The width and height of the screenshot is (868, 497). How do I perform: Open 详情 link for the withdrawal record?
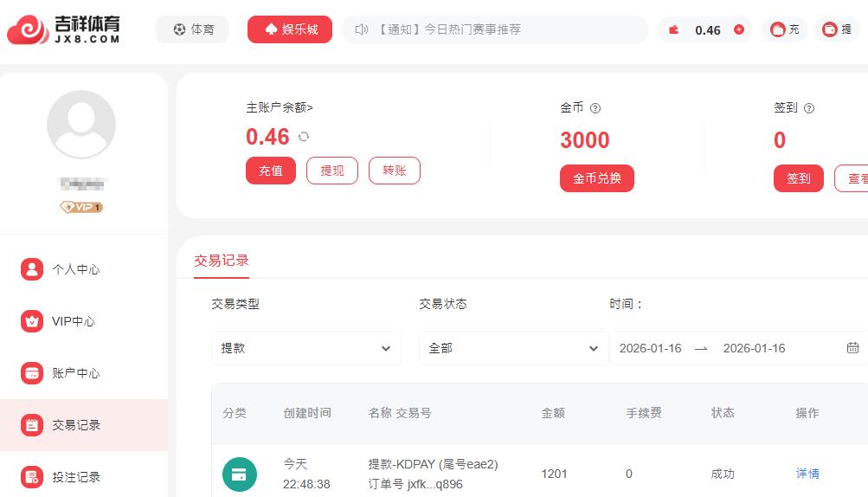[807, 474]
